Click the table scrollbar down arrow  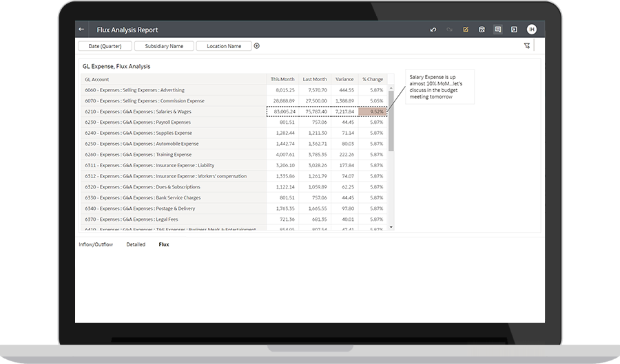391,227
